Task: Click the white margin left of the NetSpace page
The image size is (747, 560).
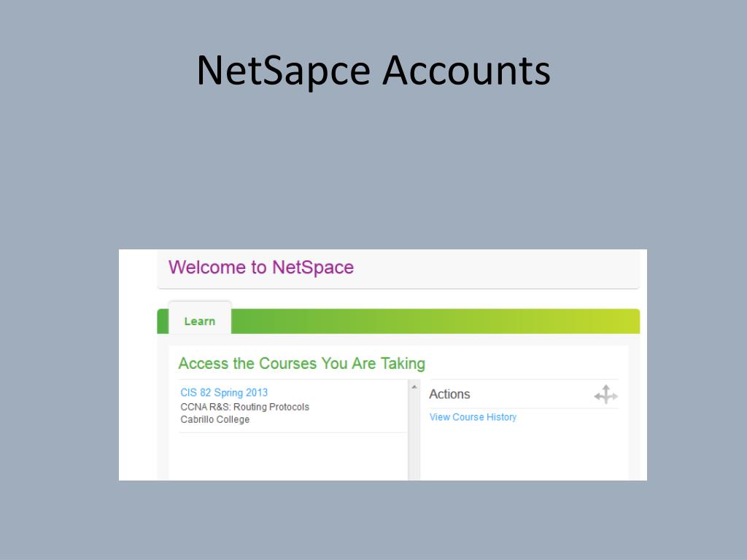Action: coord(138,365)
